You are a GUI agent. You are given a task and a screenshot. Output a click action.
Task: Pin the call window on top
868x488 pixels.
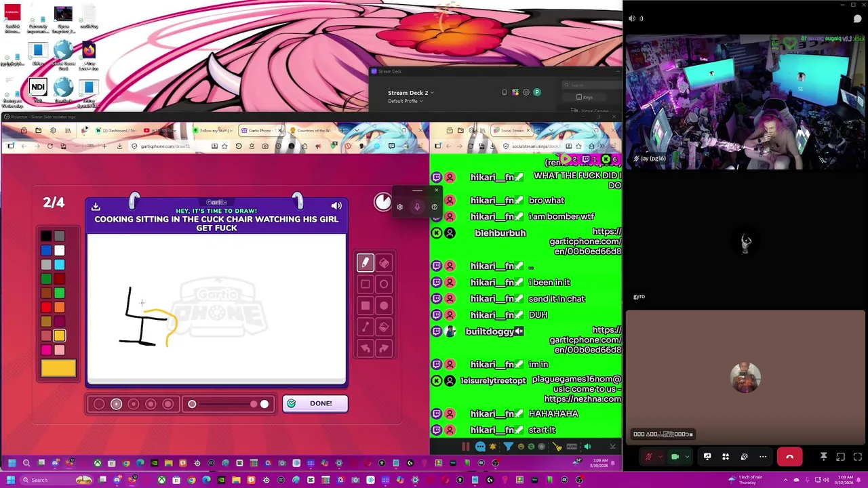click(823, 457)
